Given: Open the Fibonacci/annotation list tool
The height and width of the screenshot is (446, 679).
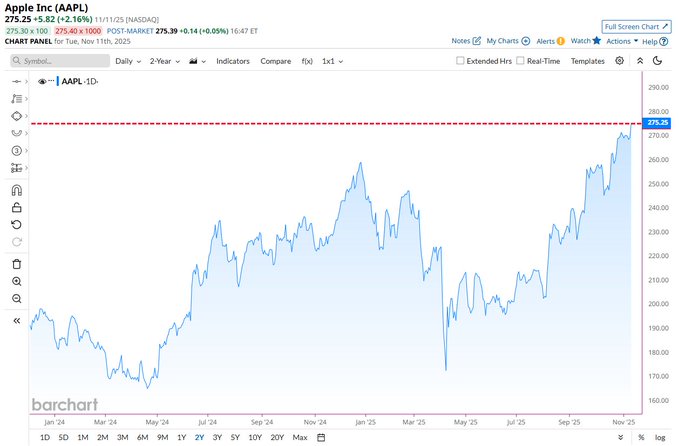Looking at the screenshot, I should tap(16, 99).
